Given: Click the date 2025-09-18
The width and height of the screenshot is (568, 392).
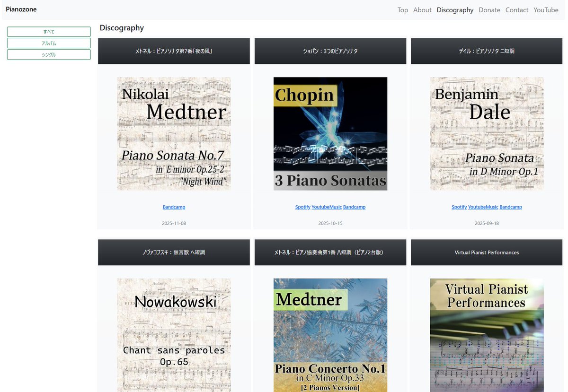Looking at the screenshot, I should [487, 223].
